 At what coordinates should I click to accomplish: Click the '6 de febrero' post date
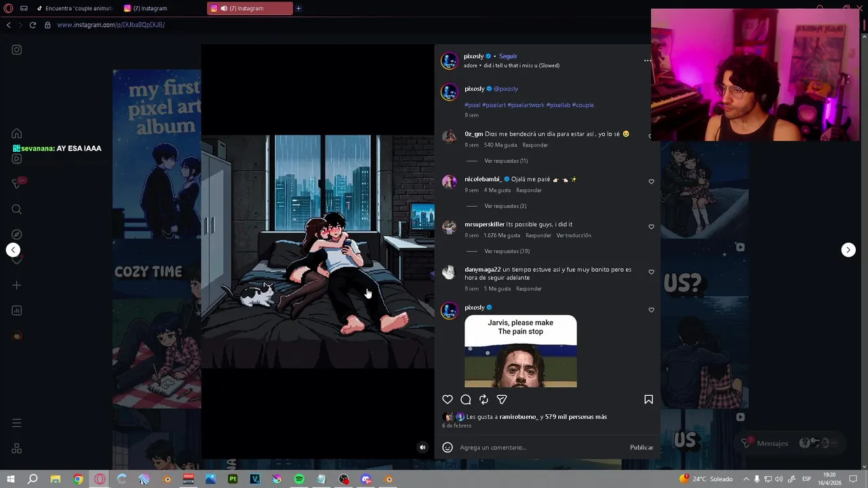pyautogui.click(x=456, y=426)
